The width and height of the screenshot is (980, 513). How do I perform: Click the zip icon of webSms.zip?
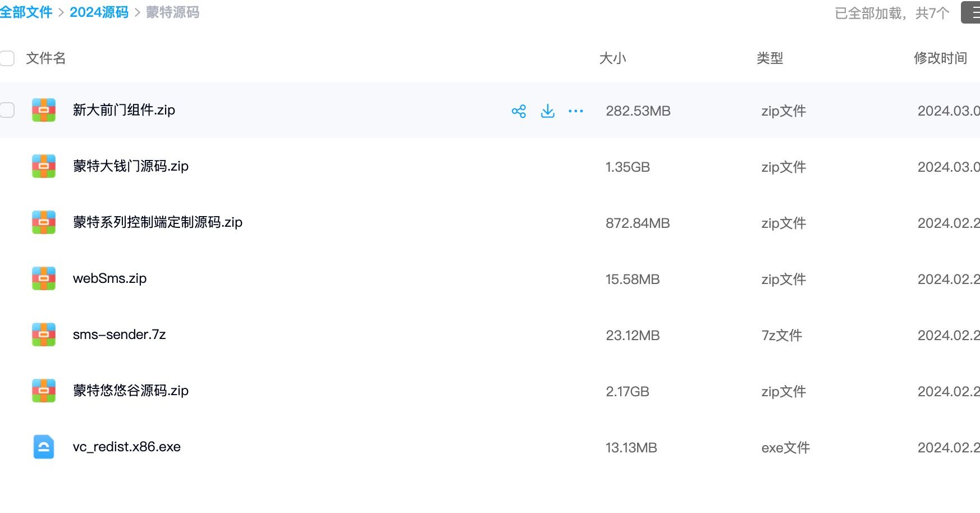(x=44, y=278)
